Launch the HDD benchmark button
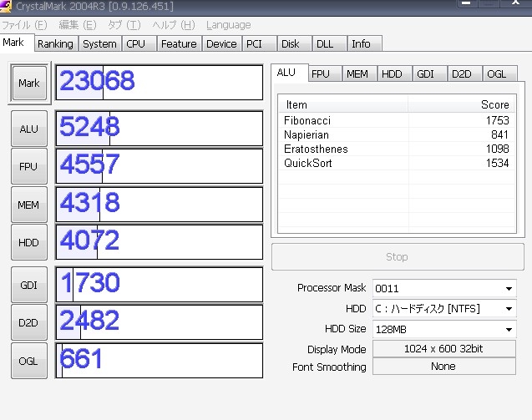Image resolution: width=532 pixels, height=420 pixels. tap(28, 242)
